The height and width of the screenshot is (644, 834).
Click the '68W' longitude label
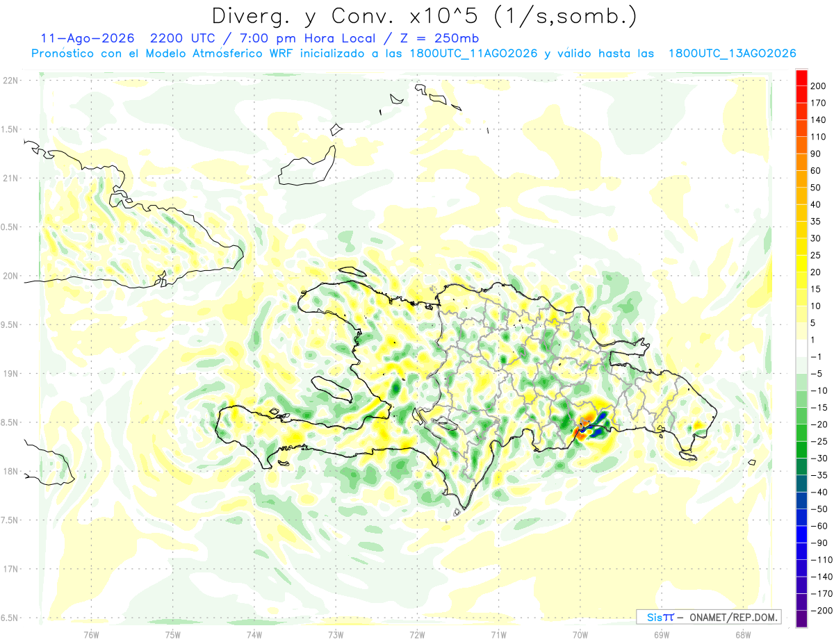742,634
